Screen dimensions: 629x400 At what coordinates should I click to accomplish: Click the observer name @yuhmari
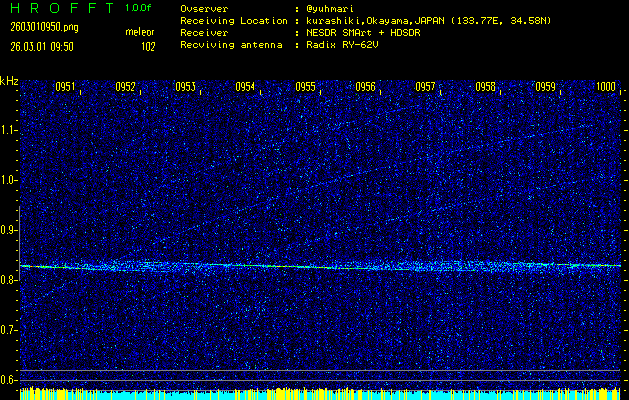click(x=328, y=9)
